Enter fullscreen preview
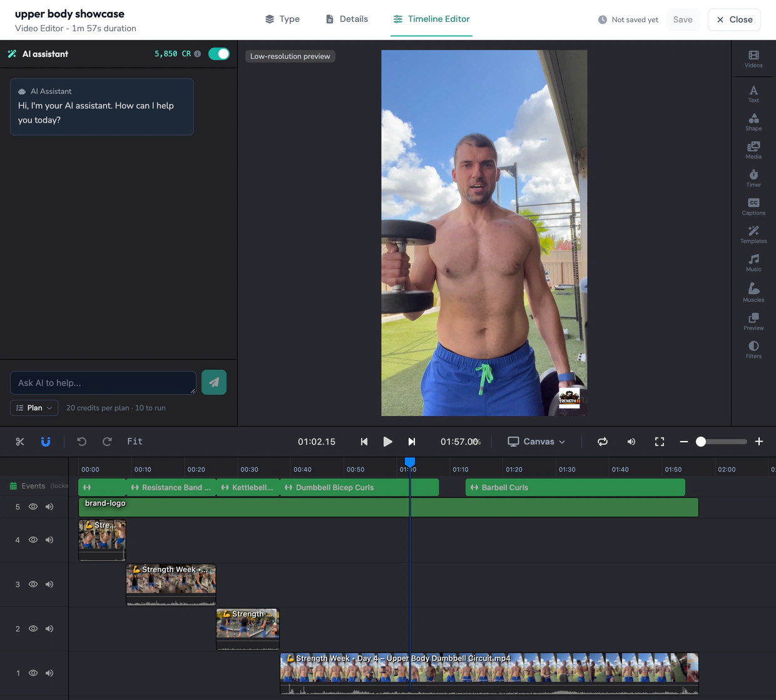776x700 pixels. [660, 442]
